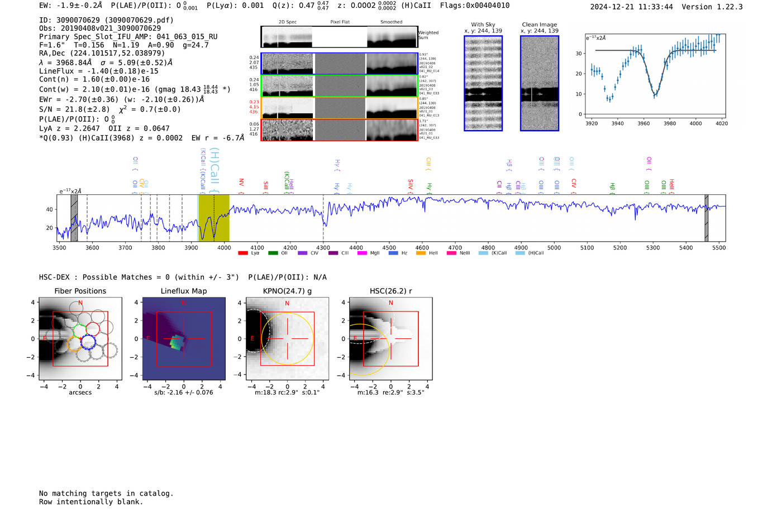Viewport: 782px width, 532px height.
Task: Click the LineFlux value line
Action: click(99, 71)
